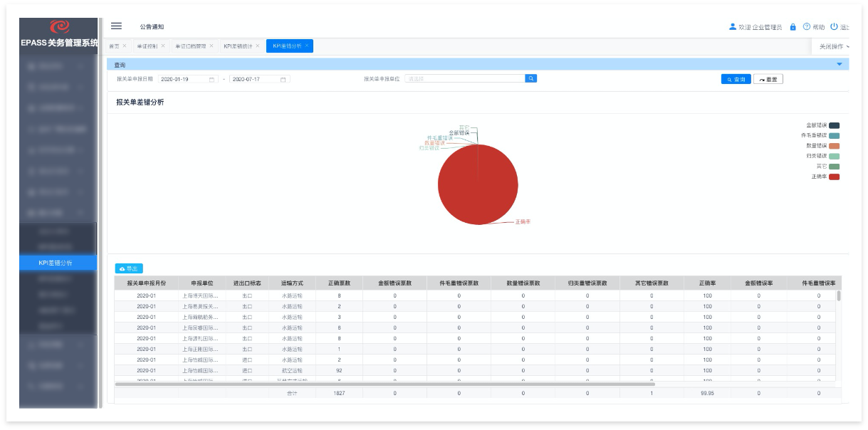Image resolution: width=868 pixels, height=430 pixels.
Task: Click the blue 查询 search button
Action: pyautogui.click(x=736, y=79)
